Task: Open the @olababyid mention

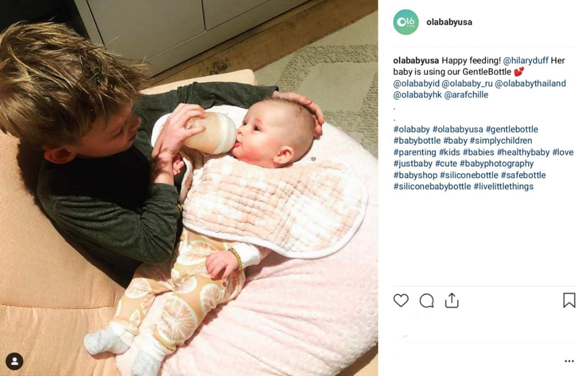Action: (x=416, y=83)
